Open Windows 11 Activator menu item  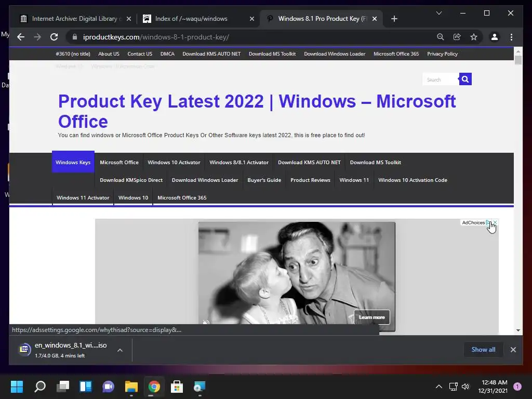coord(83,197)
